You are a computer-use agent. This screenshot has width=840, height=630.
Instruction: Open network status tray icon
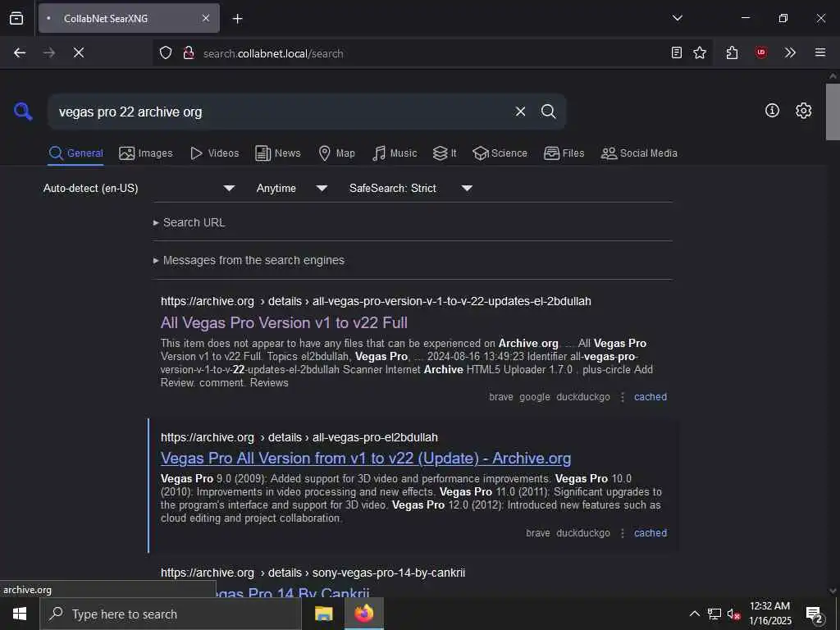pyautogui.click(x=714, y=614)
